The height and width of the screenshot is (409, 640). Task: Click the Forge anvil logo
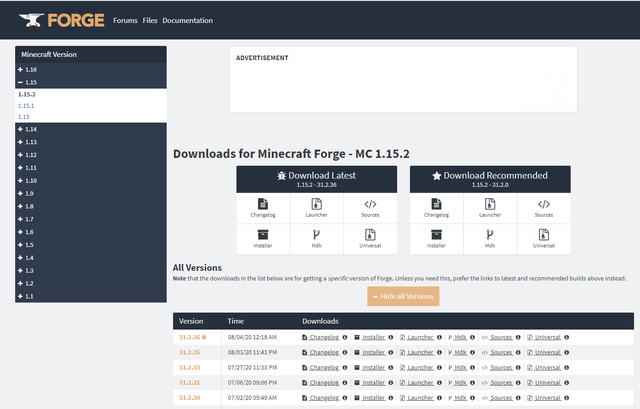(x=61, y=20)
